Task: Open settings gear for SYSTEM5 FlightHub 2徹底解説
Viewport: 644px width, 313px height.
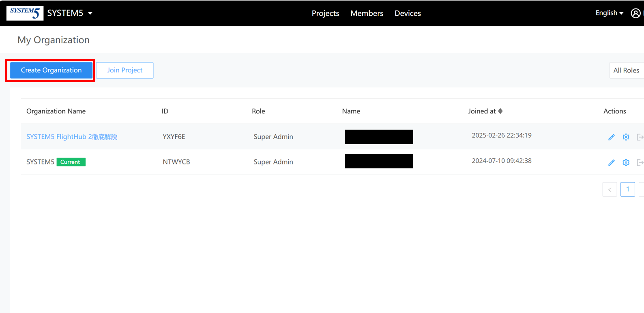Action: click(x=626, y=137)
